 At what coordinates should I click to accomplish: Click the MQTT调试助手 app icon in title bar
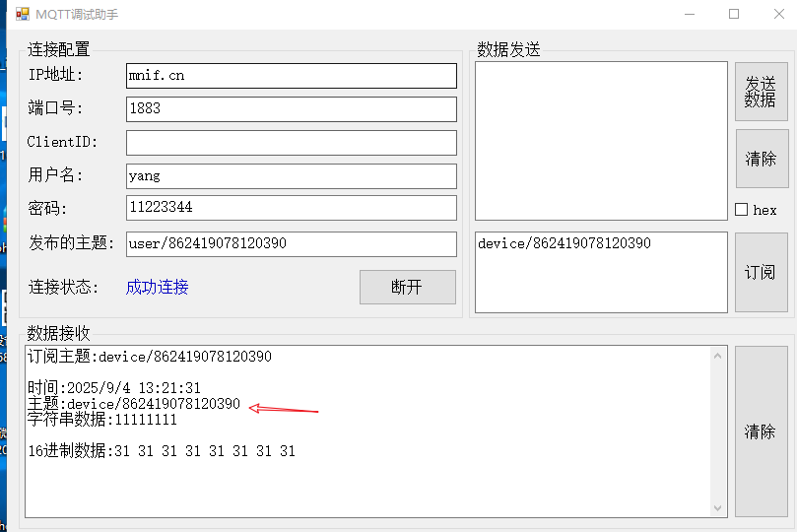(23, 14)
